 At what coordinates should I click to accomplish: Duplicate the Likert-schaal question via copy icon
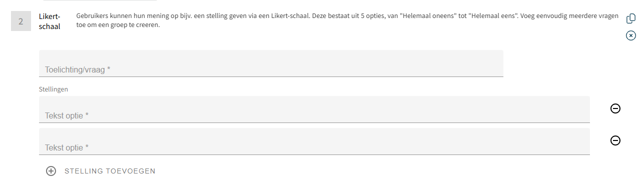tap(631, 18)
